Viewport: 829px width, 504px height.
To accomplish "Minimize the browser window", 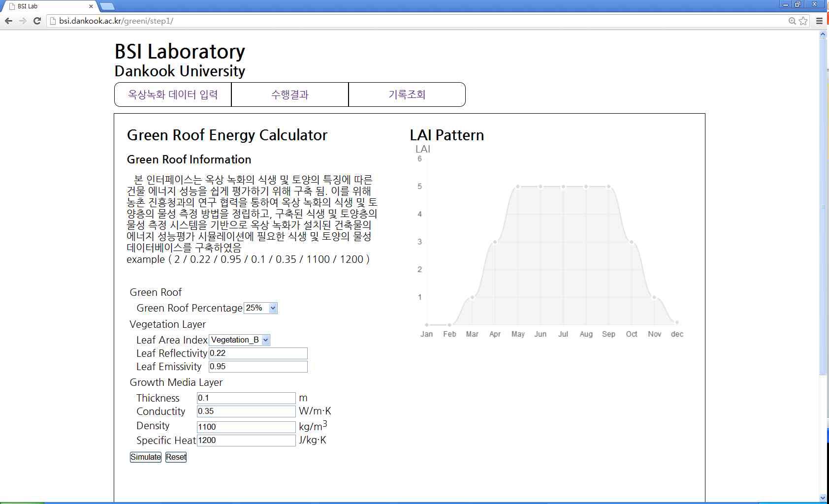I will point(785,4).
